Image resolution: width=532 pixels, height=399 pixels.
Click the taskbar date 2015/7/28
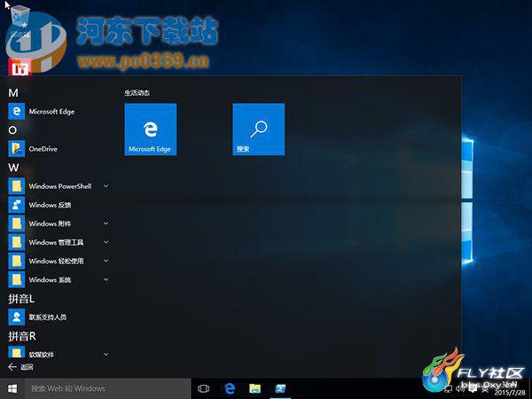[x=509, y=393]
